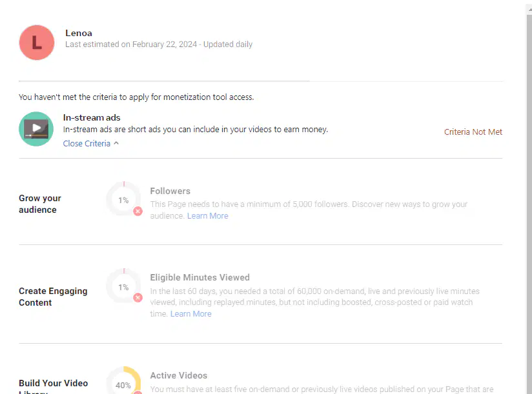Click Last estimated on February 22, 2024 text
This screenshot has height=394, width=532.
click(131, 44)
